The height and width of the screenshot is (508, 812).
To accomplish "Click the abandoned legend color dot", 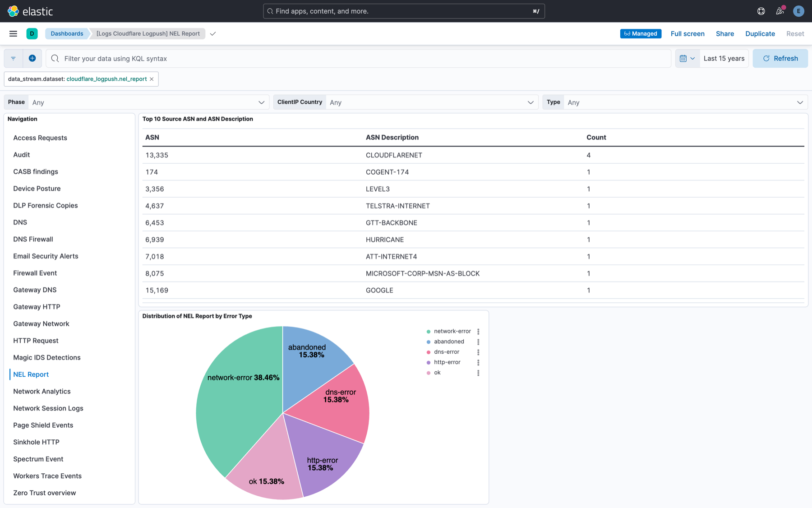I will click(429, 342).
